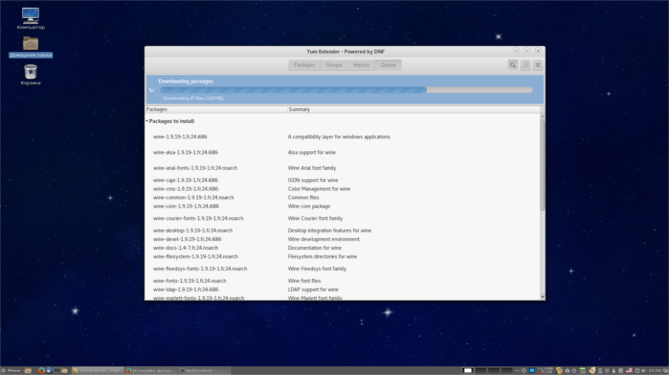Click summary 'Alsa support for wine'
Viewport: 669px width, 375px height.
311,152
